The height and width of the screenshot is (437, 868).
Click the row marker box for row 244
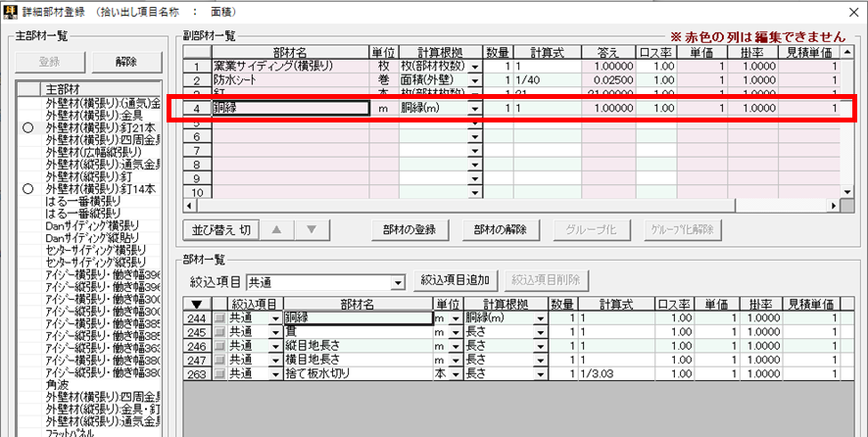(219, 318)
